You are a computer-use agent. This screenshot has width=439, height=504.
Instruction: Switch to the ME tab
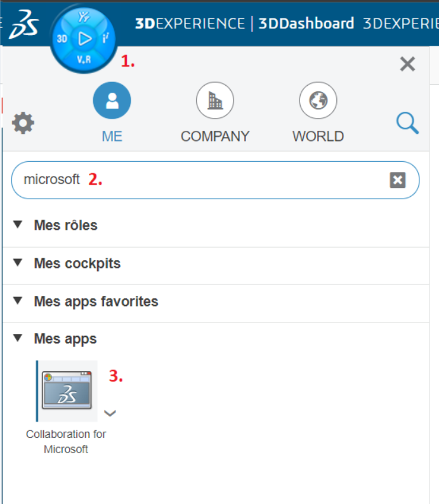point(112,102)
